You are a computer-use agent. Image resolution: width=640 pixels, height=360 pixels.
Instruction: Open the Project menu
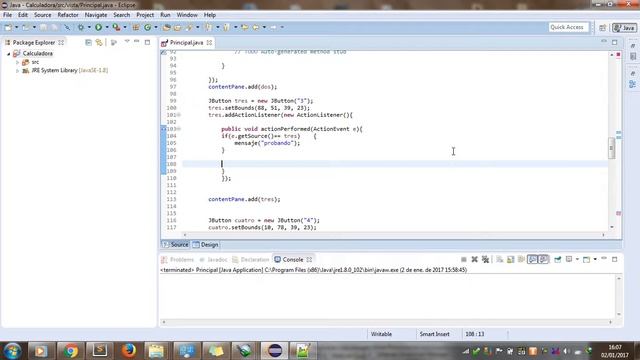[145, 15]
